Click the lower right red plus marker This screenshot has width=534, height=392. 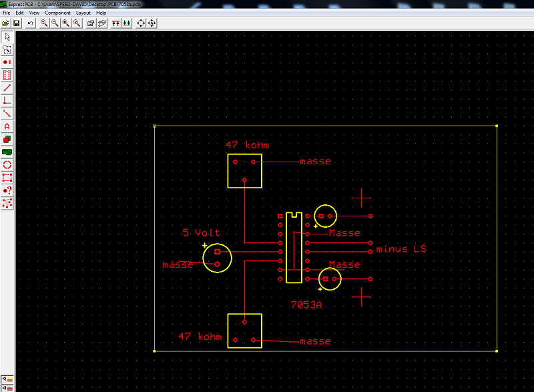click(361, 297)
